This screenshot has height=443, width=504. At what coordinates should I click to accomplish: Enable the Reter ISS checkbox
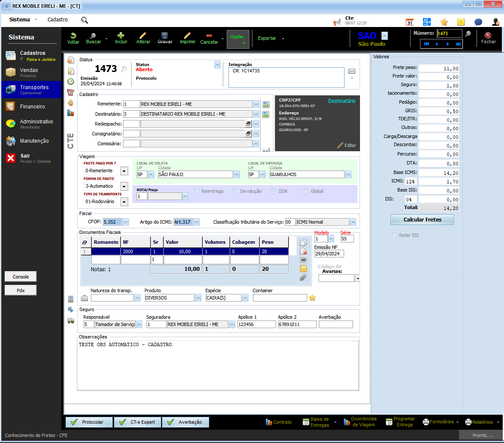tap(394, 235)
